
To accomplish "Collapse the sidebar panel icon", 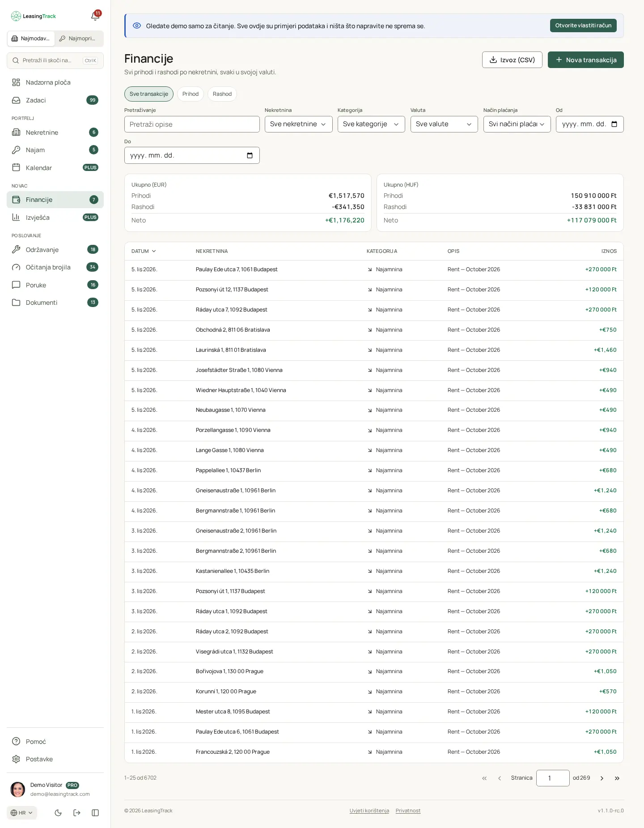I will (95, 813).
